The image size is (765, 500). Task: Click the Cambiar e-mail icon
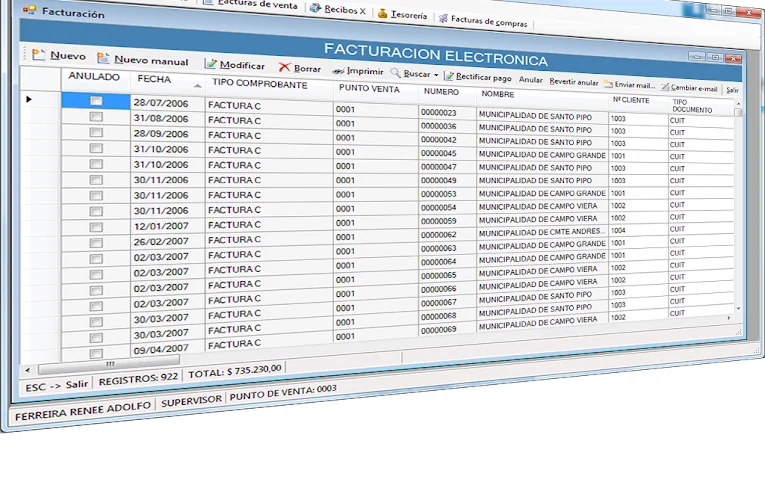665,87
